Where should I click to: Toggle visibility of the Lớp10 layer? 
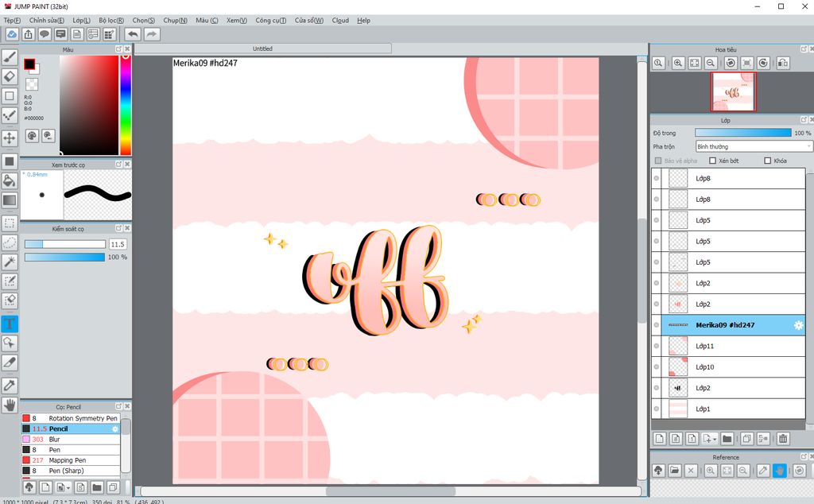tap(656, 367)
